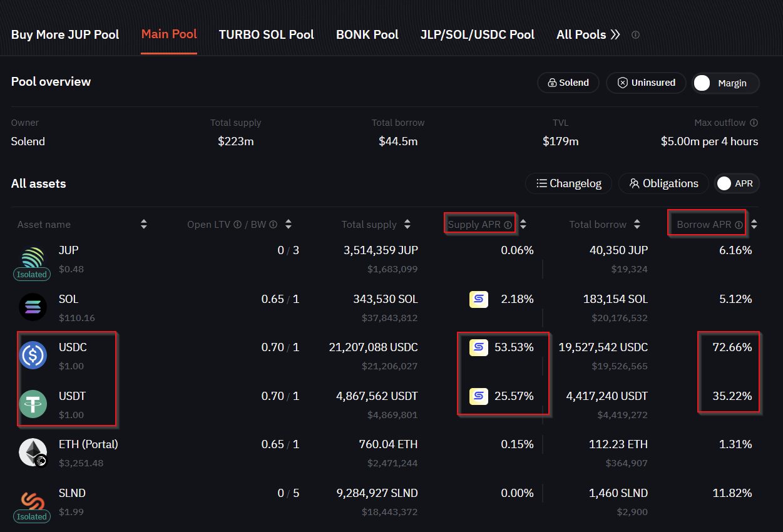This screenshot has height=532, width=783.
Task: Open the Obligations button
Action: [663, 183]
